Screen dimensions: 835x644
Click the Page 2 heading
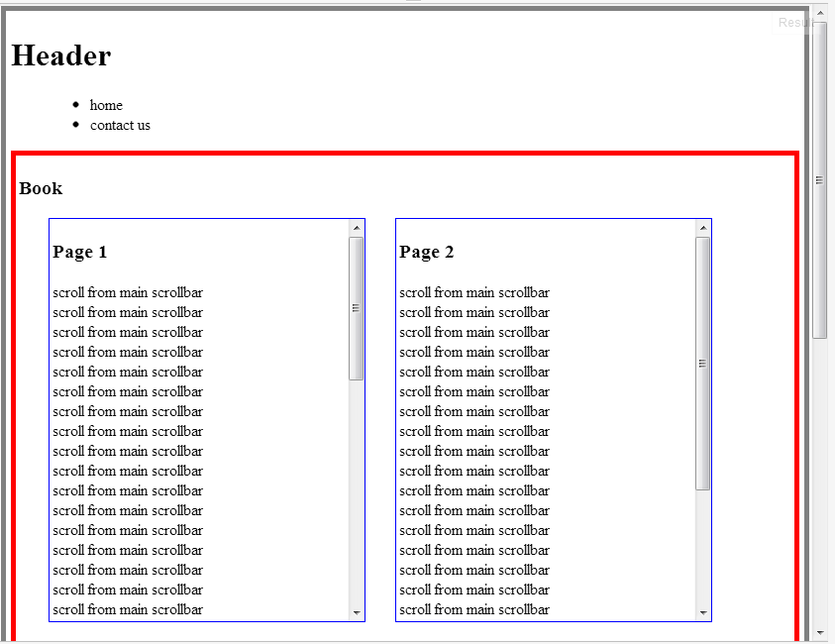pyautogui.click(x=427, y=252)
